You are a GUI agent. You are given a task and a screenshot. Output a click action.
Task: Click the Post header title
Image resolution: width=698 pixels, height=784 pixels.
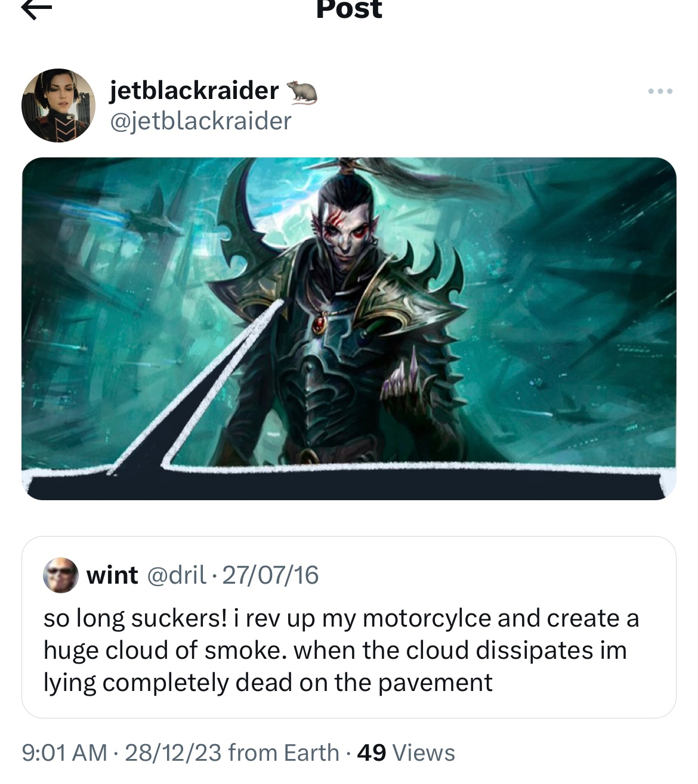pos(349,8)
